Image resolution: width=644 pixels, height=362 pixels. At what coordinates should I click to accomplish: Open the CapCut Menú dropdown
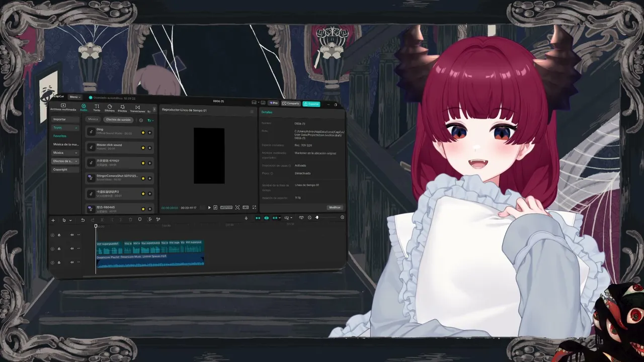74,97
